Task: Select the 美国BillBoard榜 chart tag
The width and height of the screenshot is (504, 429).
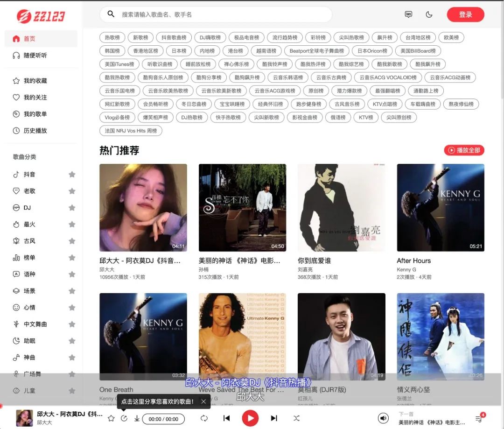Action: [418, 51]
